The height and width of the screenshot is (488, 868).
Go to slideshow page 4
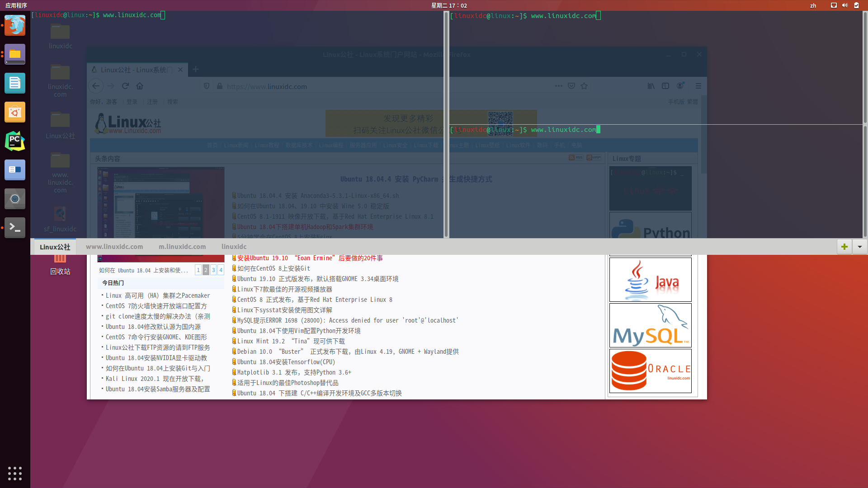click(x=221, y=270)
